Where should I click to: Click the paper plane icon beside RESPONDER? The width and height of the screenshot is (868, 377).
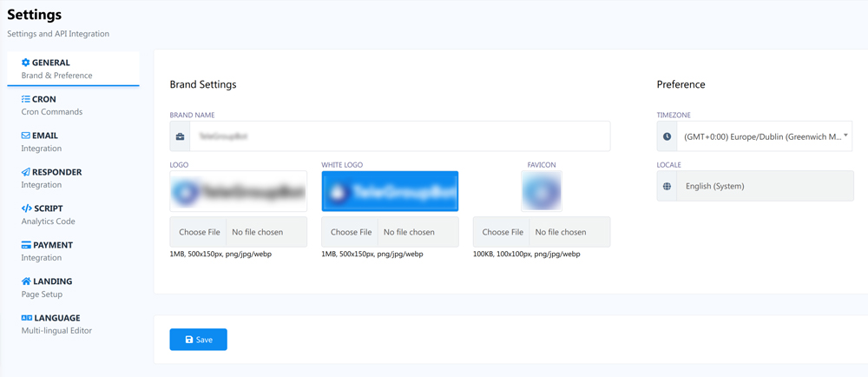26,172
